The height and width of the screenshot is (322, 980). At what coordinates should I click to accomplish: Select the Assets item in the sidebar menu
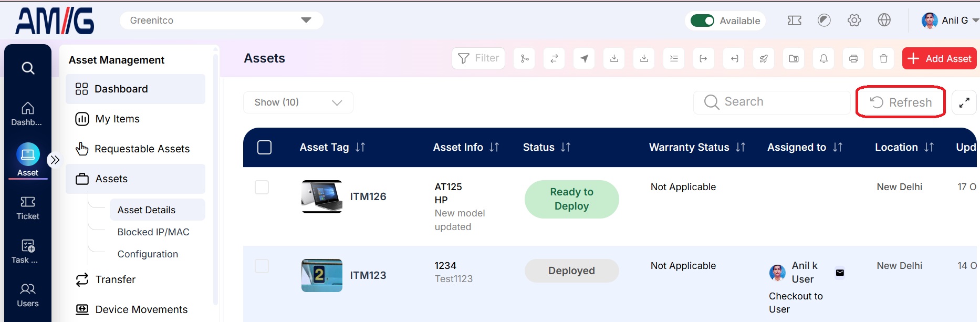click(135, 179)
